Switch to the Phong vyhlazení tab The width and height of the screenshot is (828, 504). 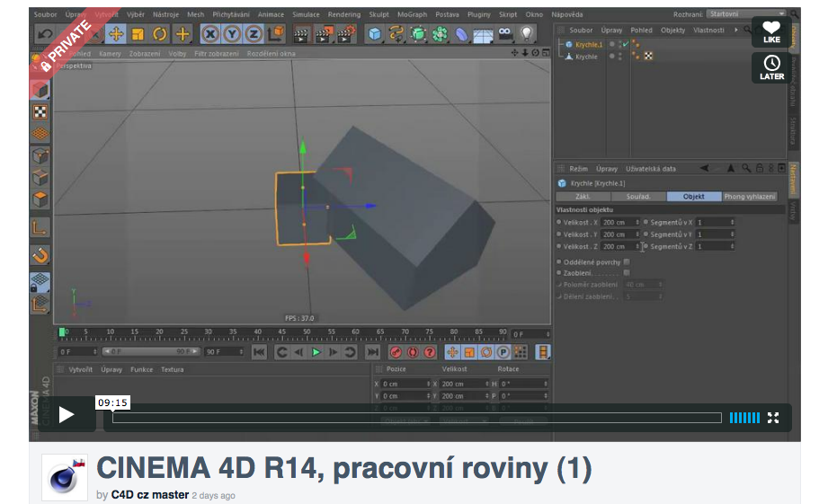tap(749, 197)
